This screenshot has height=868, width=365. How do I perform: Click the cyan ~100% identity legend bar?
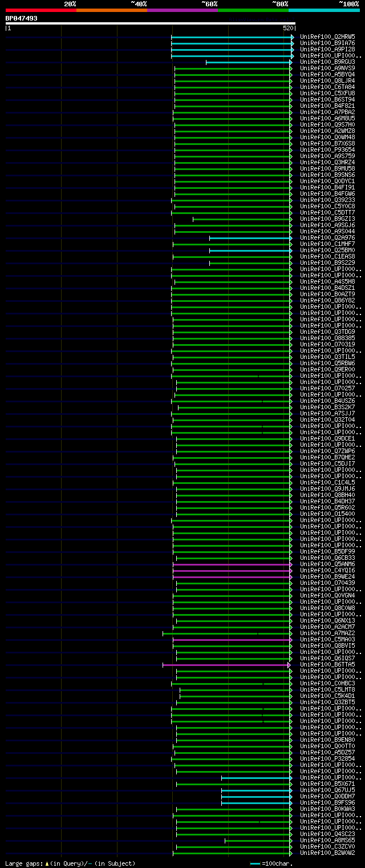point(324,10)
